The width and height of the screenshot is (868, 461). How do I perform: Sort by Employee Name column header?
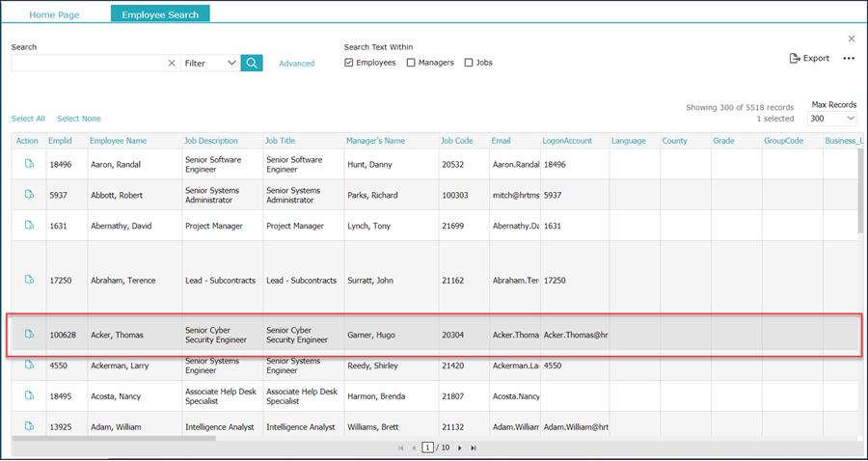click(x=118, y=141)
